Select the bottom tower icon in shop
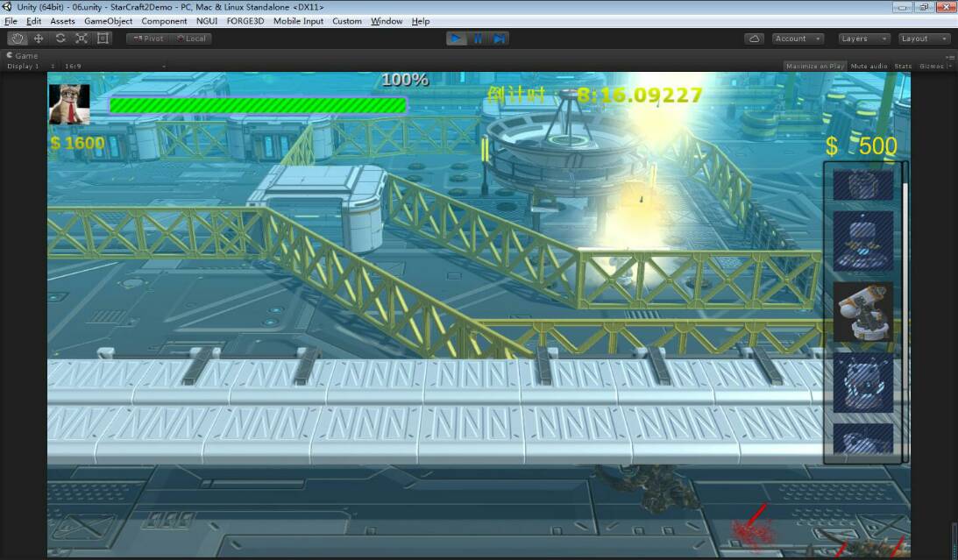Viewport: 958px width, 560px height. coord(862,438)
